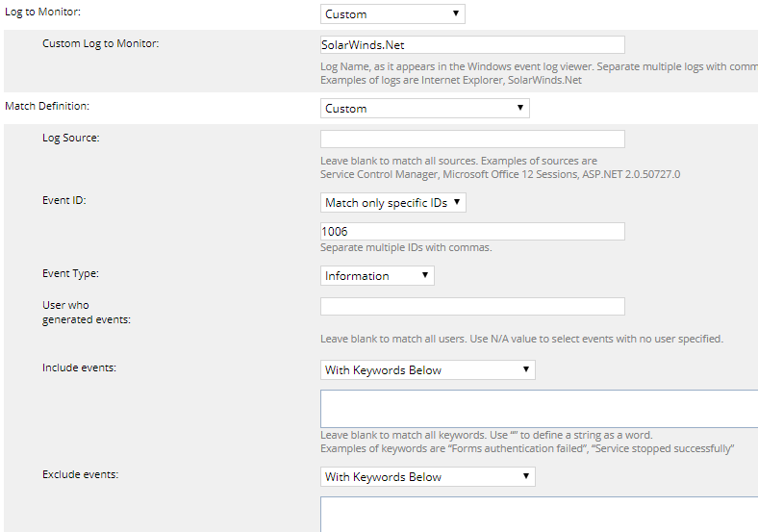Focus the empty Log Source input box
This screenshot has width=758, height=532.
point(472,139)
